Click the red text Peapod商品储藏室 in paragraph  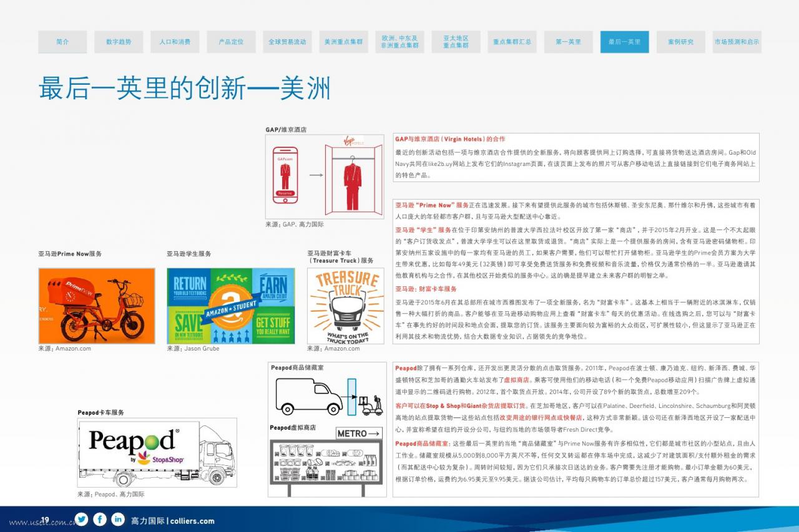[423, 443]
